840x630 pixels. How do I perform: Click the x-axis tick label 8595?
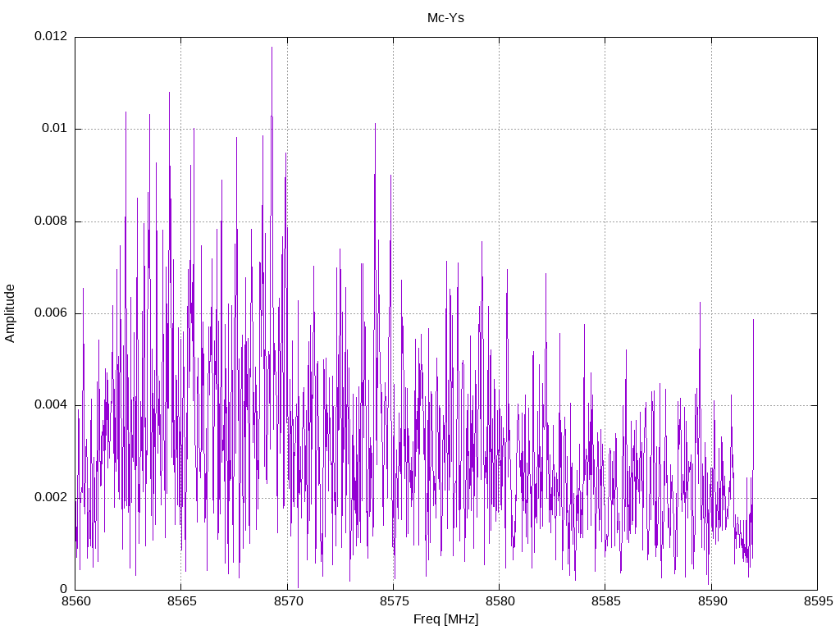(818, 601)
